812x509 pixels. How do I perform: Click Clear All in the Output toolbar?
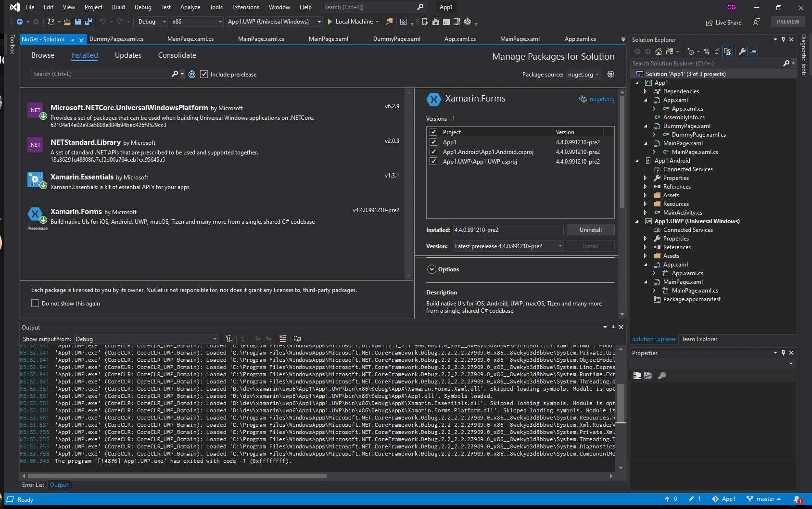(x=282, y=339)
